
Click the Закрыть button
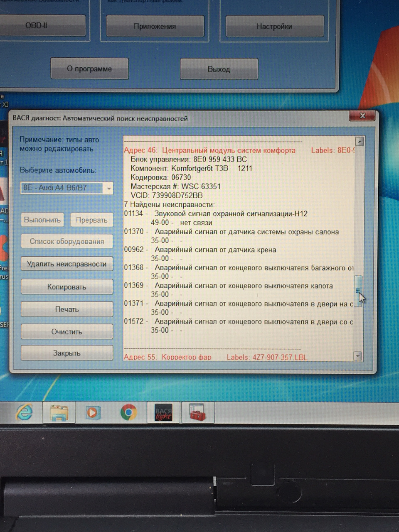point(67,353)
